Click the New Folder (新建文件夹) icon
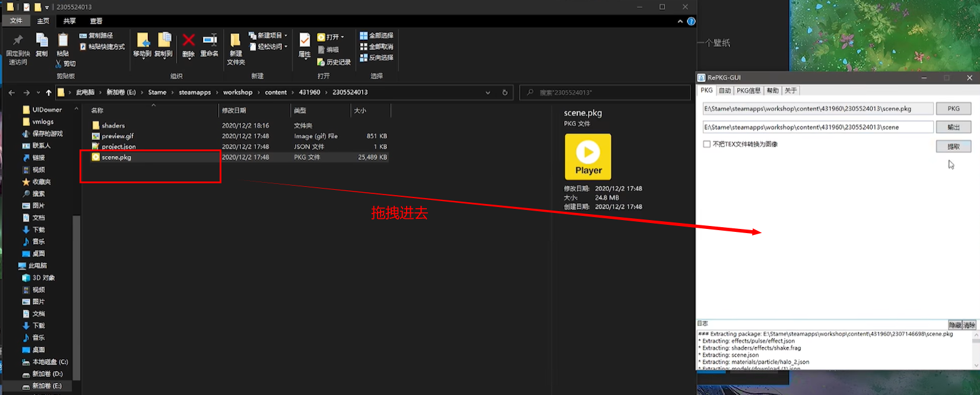The height and width of the screenshot is (395, 980). (x=236, y=41)
